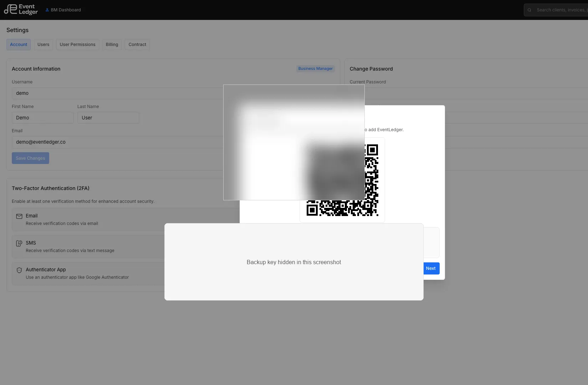The width and height of the screenshot is (588, 385).
Task: Click the SMS phone icon
Action: coord(19,243)
